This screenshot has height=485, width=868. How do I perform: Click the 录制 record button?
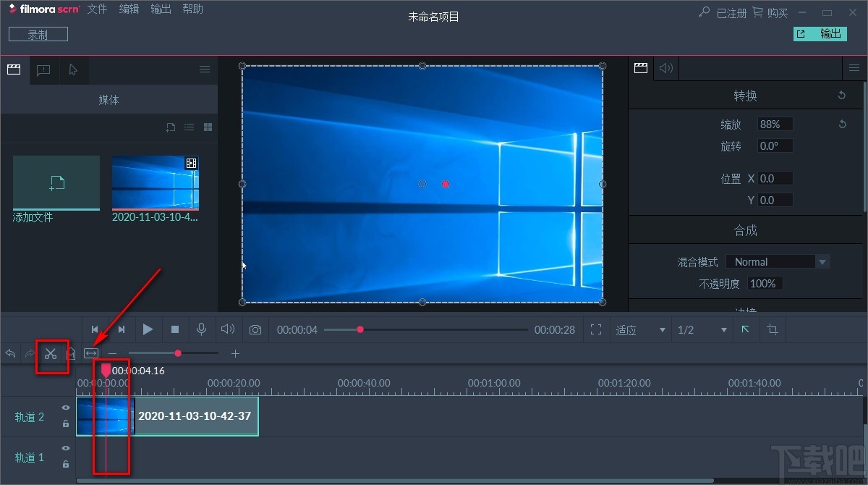(38, 34)
